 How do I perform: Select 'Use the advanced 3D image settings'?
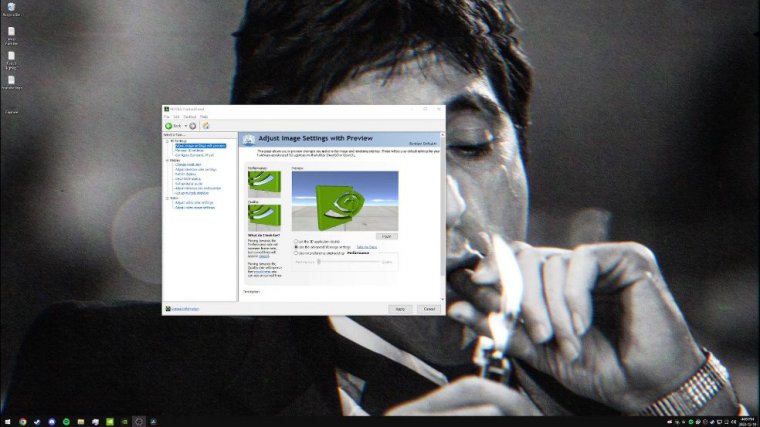pyautogui.click(x=296, y=247)
